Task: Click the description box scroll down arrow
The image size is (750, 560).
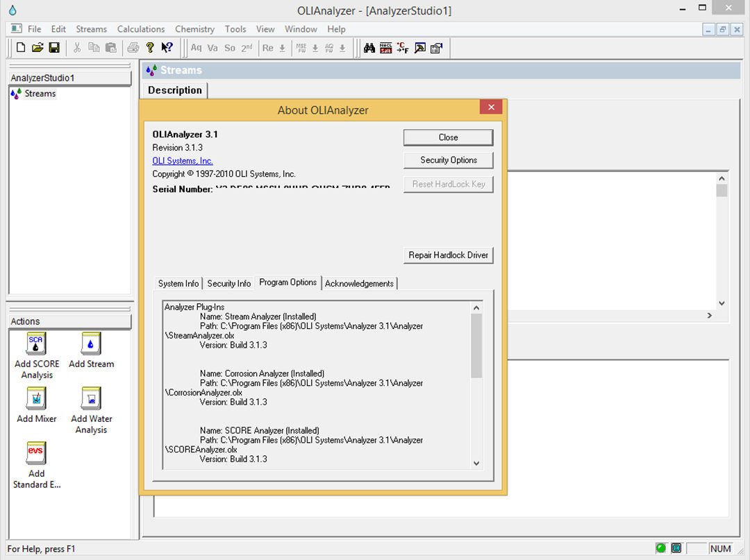Action: (722, 303)
